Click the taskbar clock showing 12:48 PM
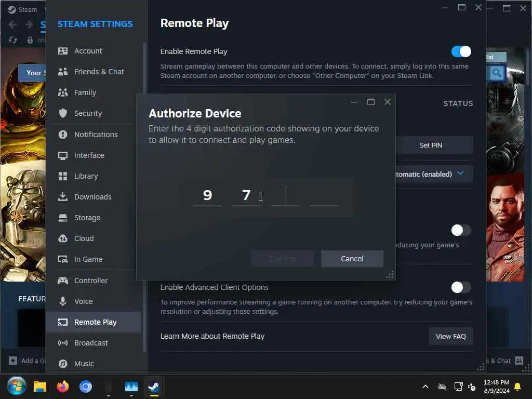This screenshot has width=532, height=399. tap(496, 387)
